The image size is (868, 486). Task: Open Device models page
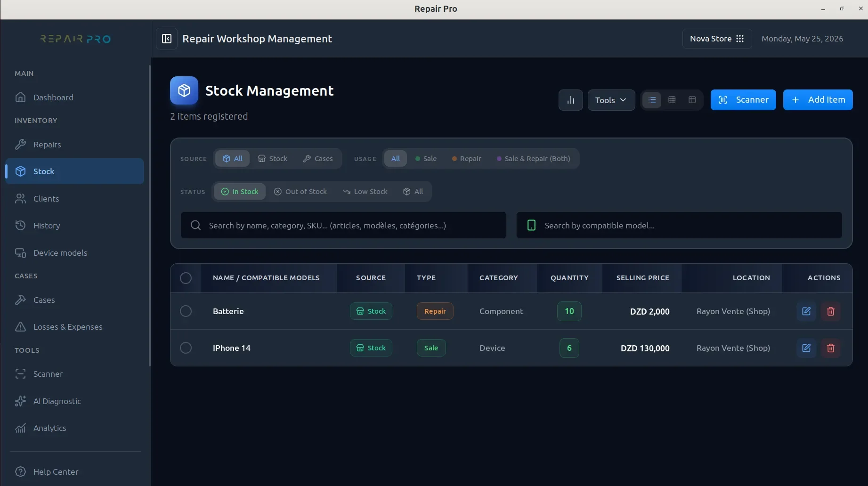coord(74,253)
